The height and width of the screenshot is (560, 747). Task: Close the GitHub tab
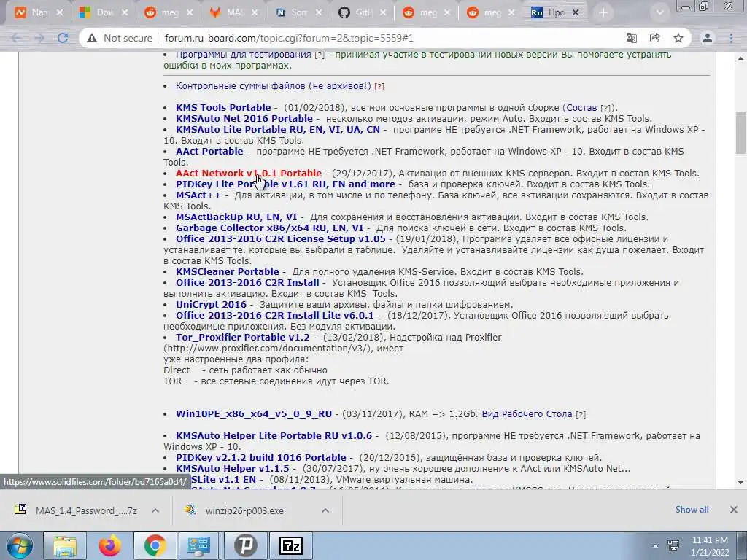pyautogui.click(x=383, y=13)
